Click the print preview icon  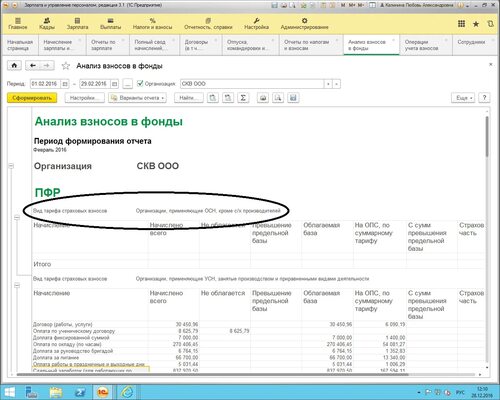[278, 98]
